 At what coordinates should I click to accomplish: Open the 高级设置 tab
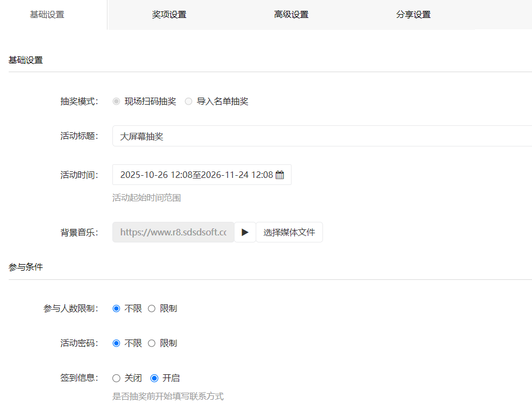(x=291, y=15)
